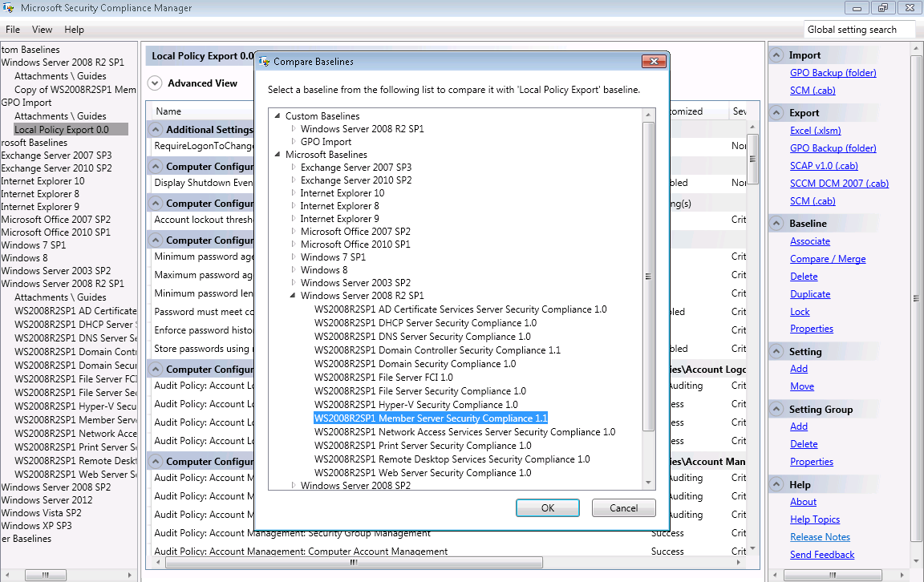The width and height of the screenshot is (924, 582).
Task: Select Local Policy Export 0.0 in sidebar
Action: [x=70, y=130]
